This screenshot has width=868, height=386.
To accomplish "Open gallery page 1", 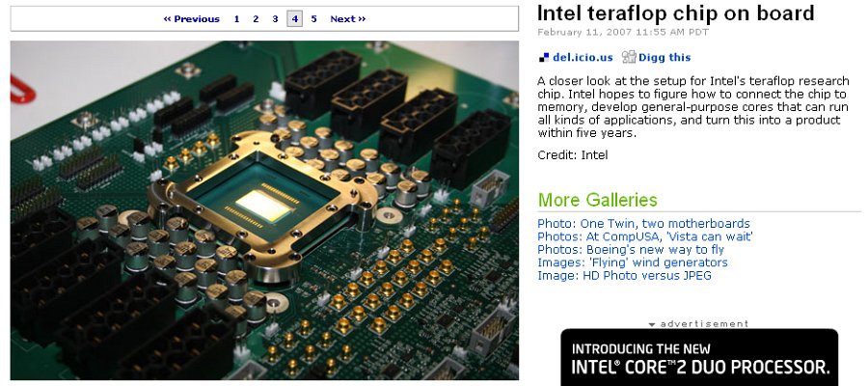I will [x=236, y=19].
